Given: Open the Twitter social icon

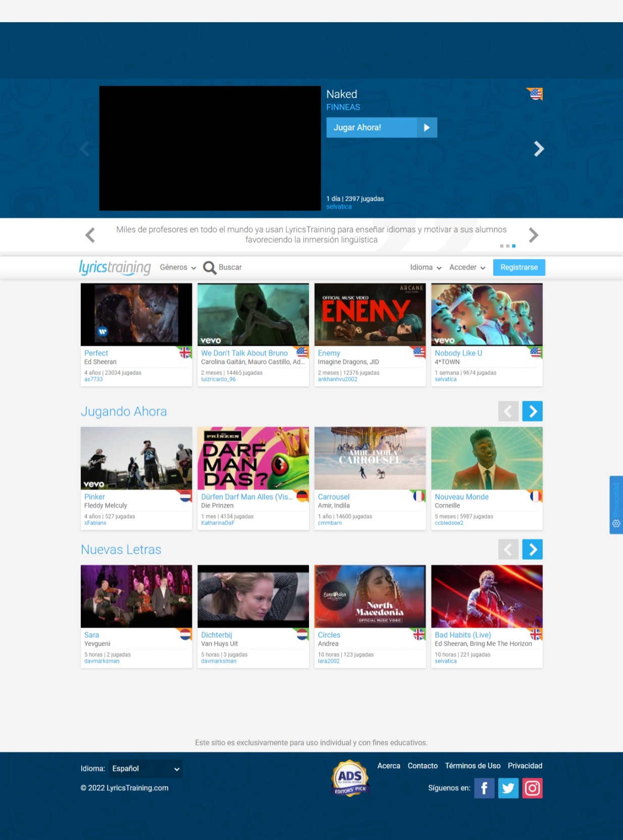Looking at the screenshot, I should [x=508, y=788].
